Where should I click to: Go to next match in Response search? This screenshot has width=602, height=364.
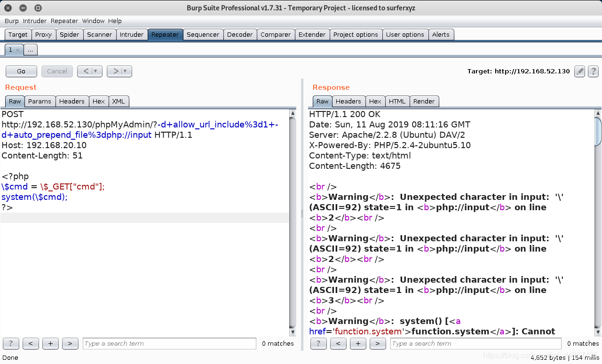point(378,344)
